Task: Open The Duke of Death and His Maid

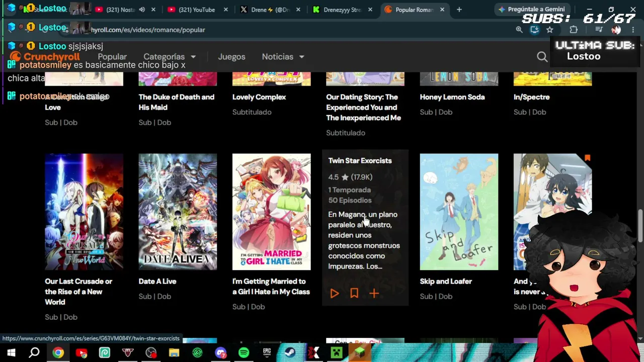Action: (177, 102)
